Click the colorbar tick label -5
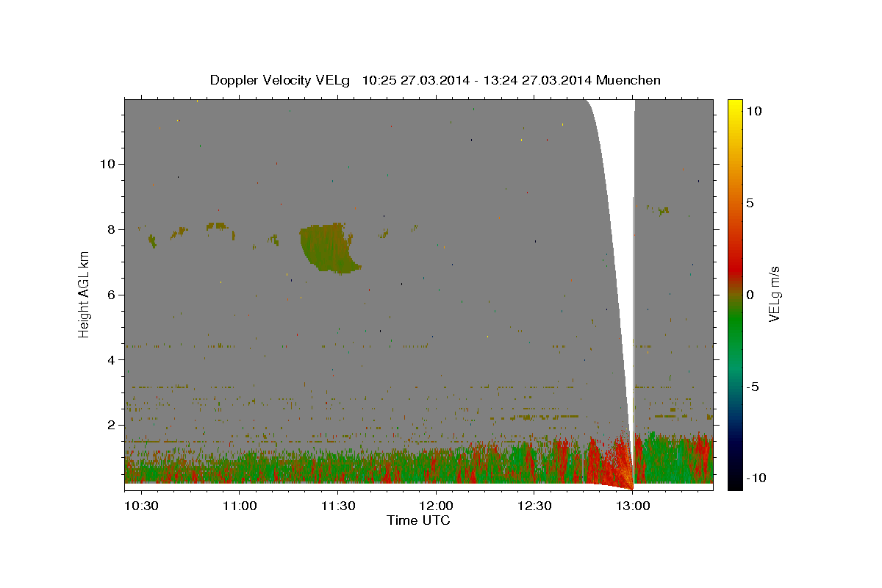Image resolution: width=882 pixels, height=588 pixels. pos(753,387)
